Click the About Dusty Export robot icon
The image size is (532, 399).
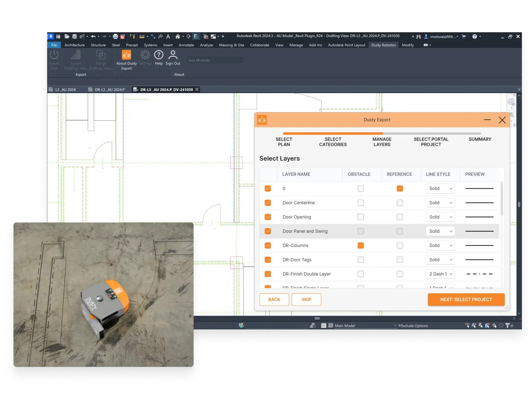(126, 55)
